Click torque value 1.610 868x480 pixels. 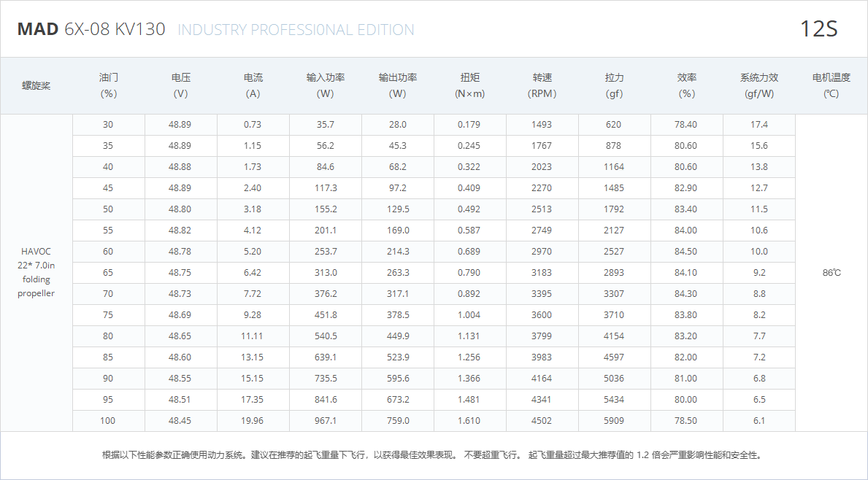(469, 420)
